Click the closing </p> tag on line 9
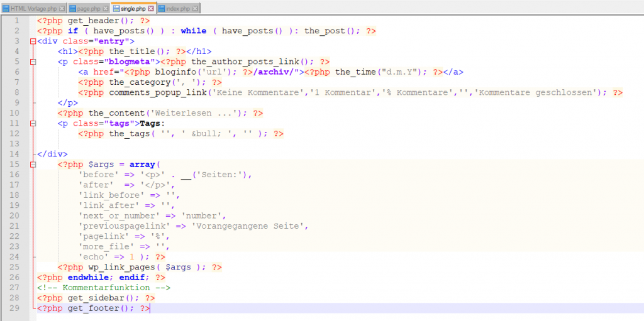Image resolution: width=644 pixels, height=321 pixels. coord(68,102)
